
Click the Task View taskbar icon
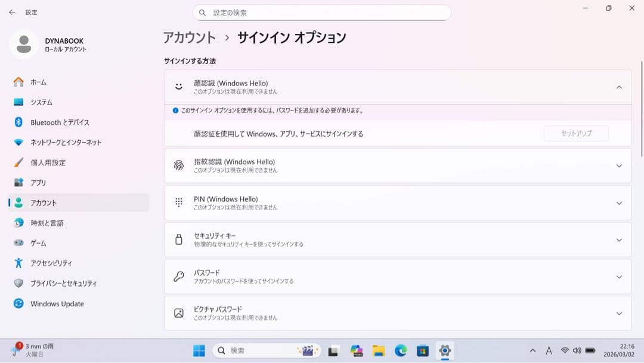pyautogui.click(x=333, y=351)
